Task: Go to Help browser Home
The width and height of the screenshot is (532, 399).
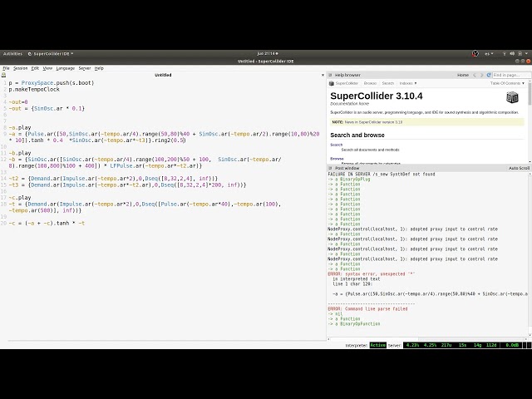Action: pyautogui.click(x=463, y=75)
